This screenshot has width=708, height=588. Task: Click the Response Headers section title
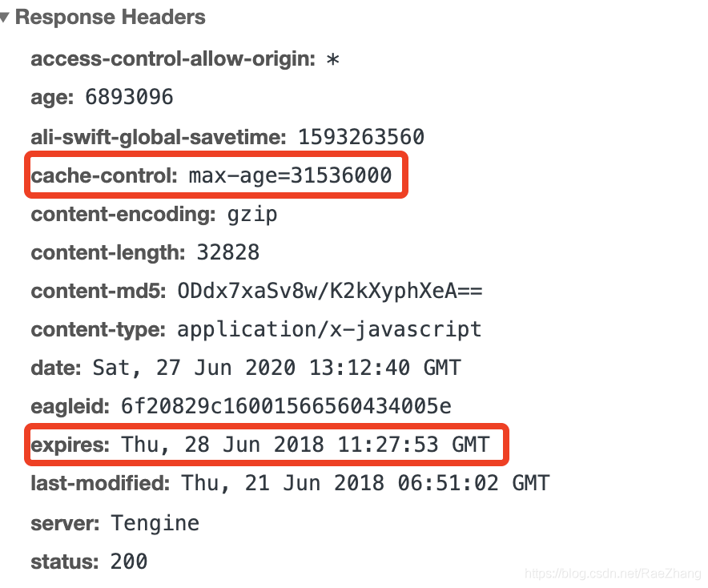111,17
